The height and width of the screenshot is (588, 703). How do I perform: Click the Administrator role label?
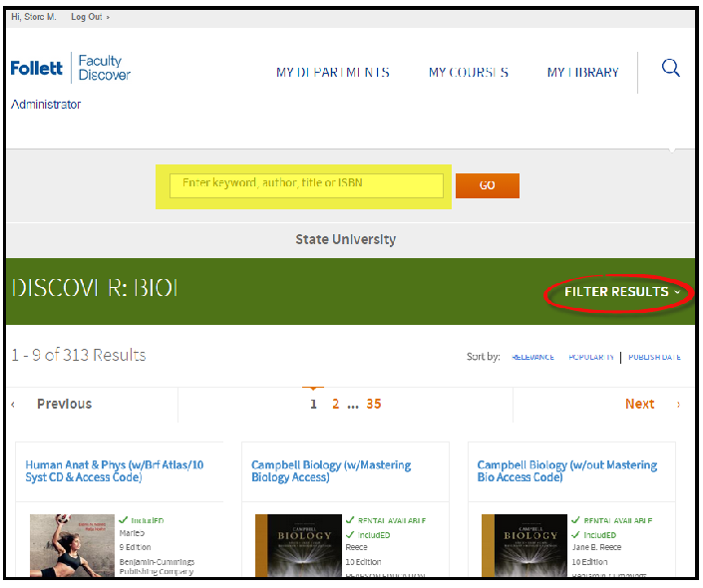coord(46,105)
